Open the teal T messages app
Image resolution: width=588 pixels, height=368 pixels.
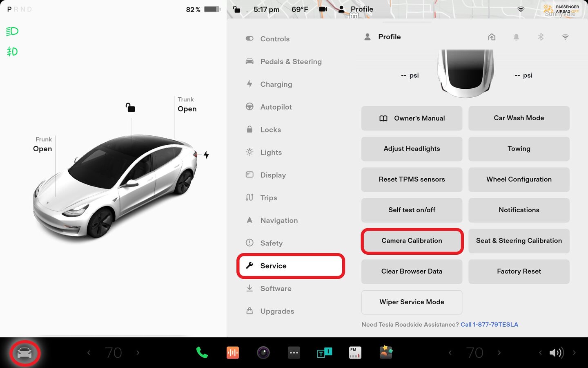[x=325, y=352]
